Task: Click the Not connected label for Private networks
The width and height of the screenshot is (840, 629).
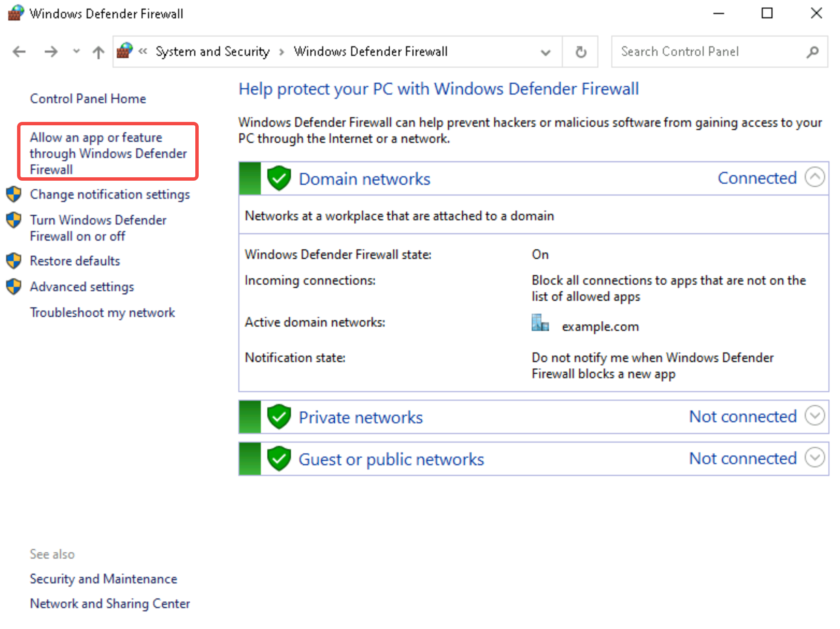Action: point(743,416)
